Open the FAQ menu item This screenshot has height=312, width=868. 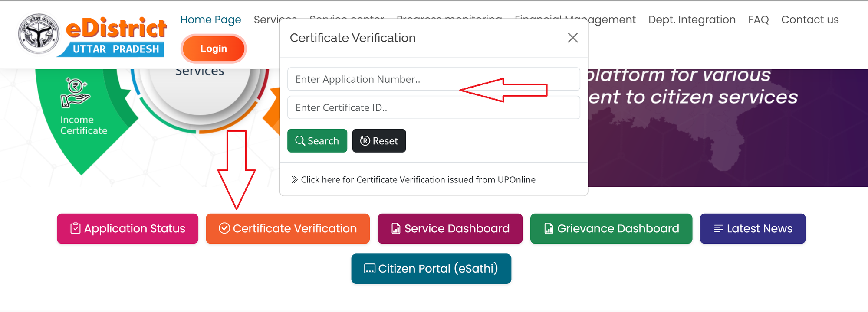point(758,19)
